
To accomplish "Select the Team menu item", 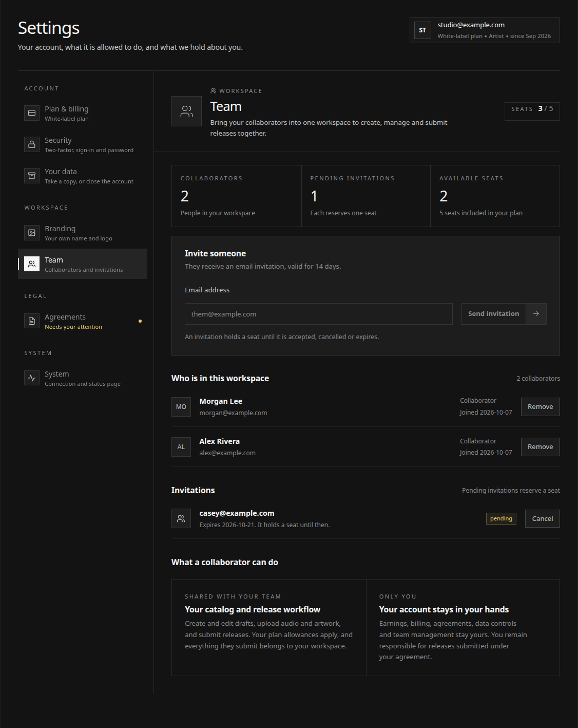I will [x=83, y=264].
